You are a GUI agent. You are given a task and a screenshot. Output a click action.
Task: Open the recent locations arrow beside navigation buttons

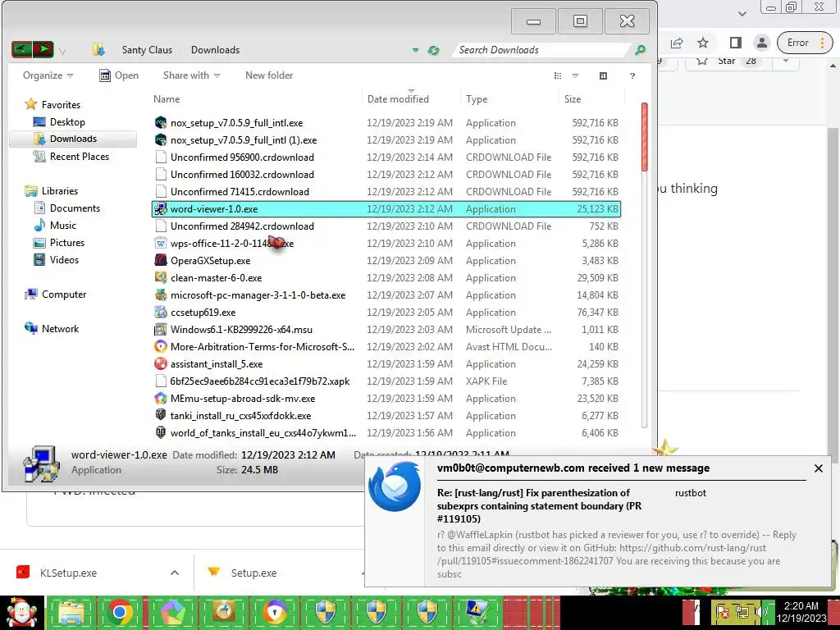(x=62, y=51)
